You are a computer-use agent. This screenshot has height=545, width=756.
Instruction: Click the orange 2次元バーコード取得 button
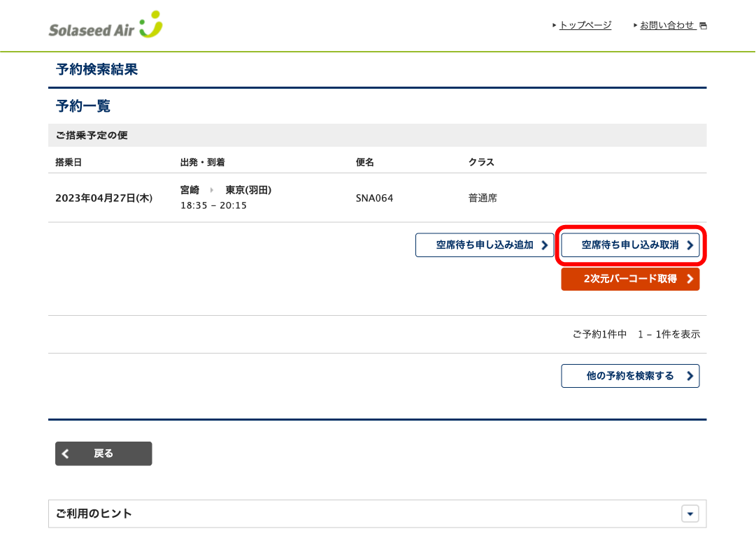coord(630,279)
